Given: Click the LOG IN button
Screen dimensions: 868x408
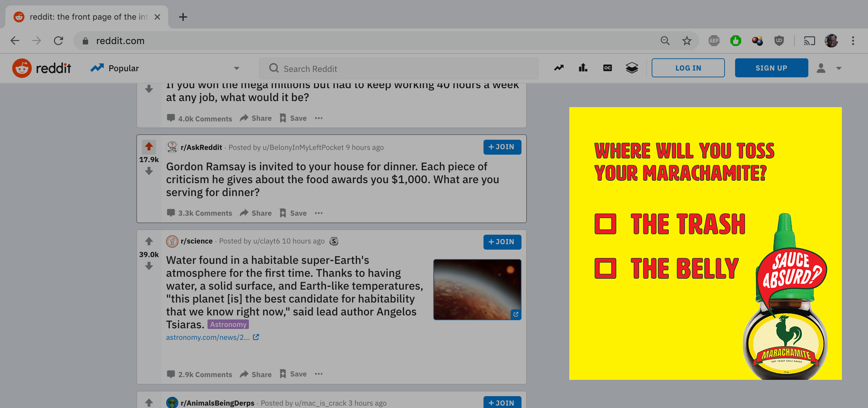Looking at the screenshot, I should 688,68.
